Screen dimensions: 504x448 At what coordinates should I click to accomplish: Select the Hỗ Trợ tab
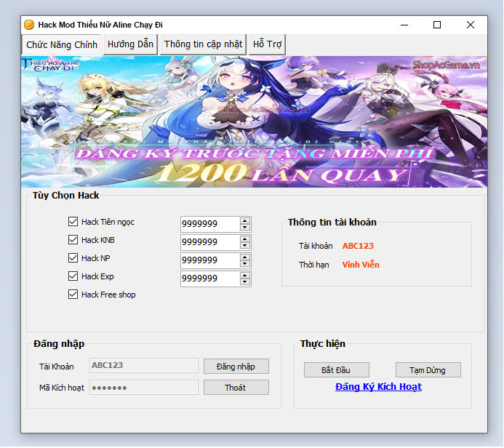(x=267, y=44)
